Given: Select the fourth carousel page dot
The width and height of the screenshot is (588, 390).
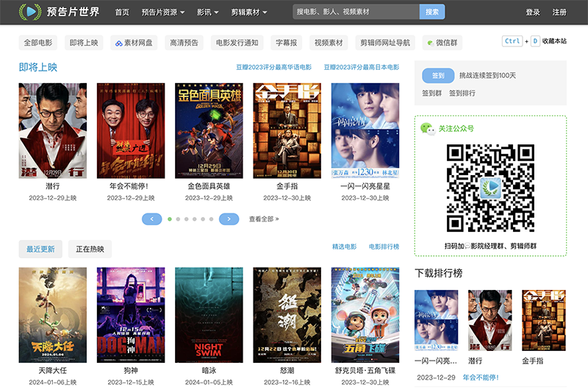Looking at the screenshot, I should [195, 219].
